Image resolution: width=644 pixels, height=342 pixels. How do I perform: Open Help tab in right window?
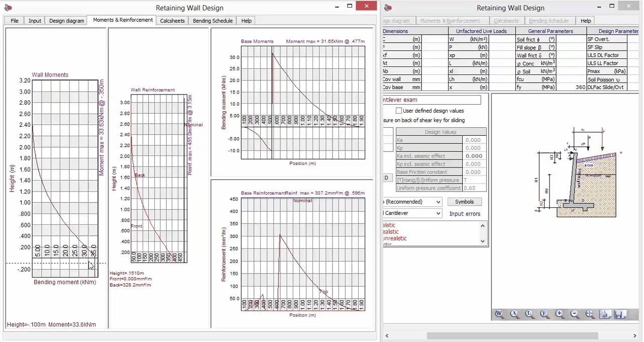(x=586, y=21)
